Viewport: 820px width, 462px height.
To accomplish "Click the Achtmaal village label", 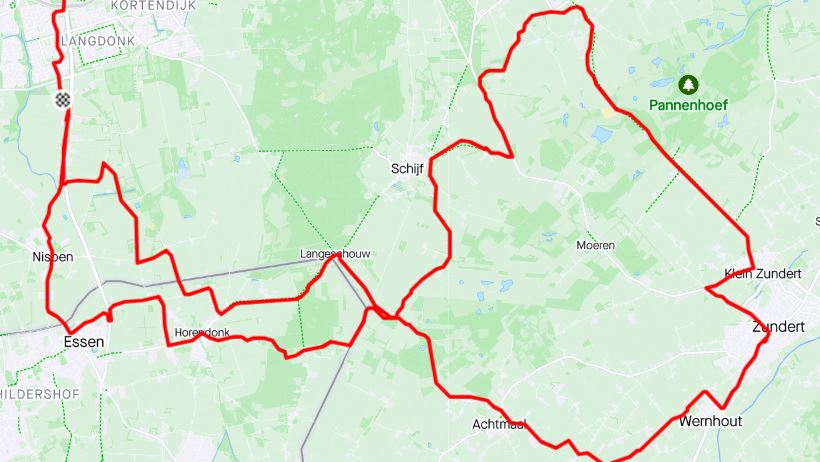I will 499,424.
